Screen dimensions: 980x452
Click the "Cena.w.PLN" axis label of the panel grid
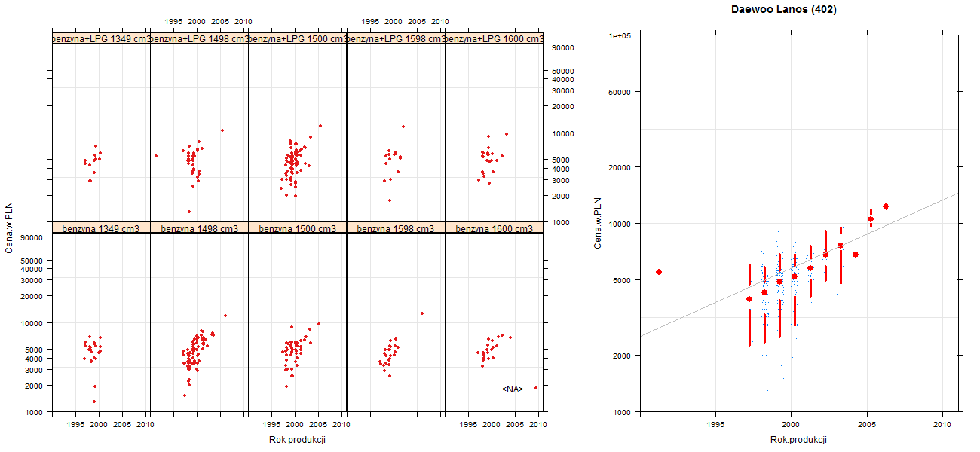(x=9, y=228)
